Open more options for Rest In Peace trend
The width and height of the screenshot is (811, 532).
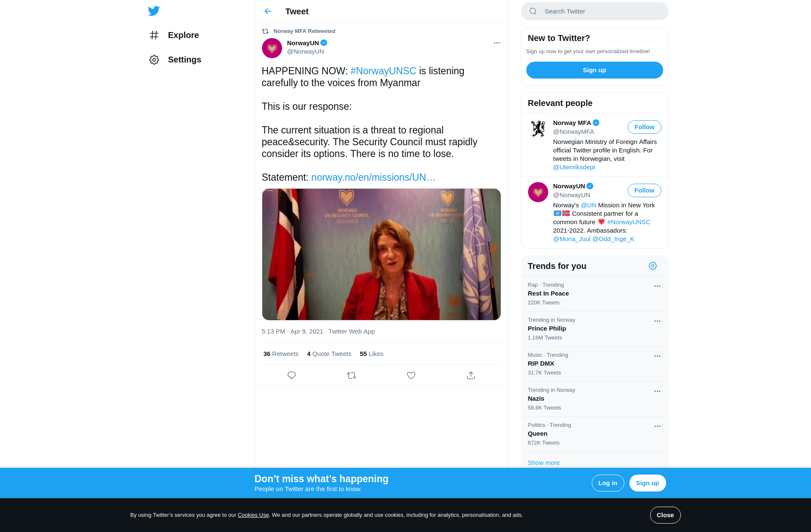point(657,286)
